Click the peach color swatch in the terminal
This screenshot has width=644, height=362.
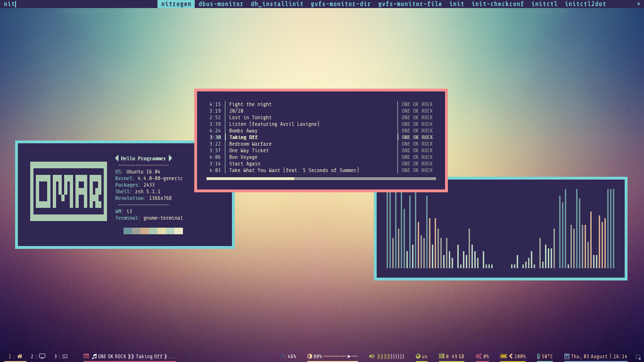point(145,231)
